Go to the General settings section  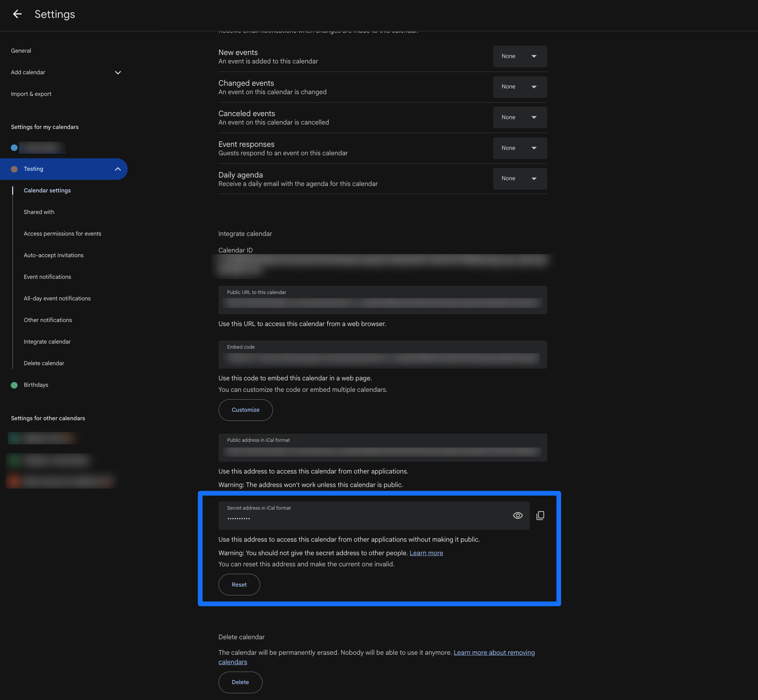click(x=21, y=51)
